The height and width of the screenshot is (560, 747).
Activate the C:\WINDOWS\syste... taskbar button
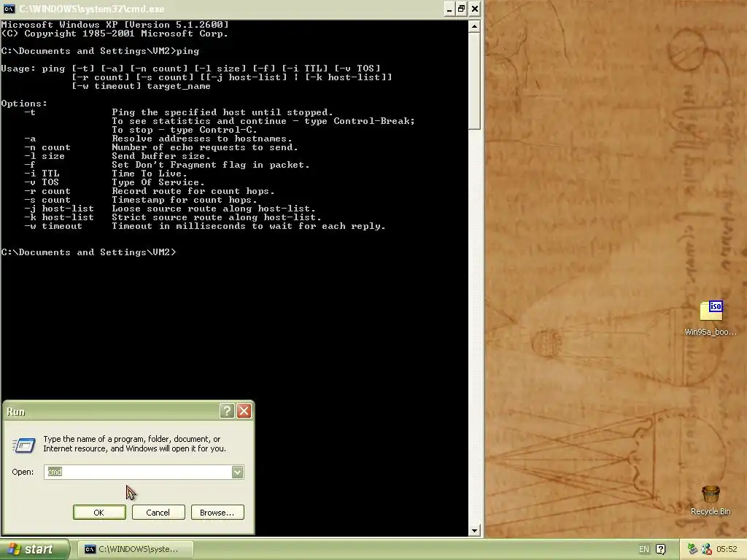[x=135, y=549]
